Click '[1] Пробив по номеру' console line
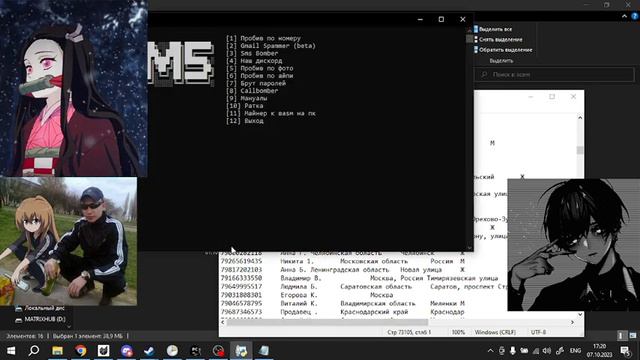The height and width of the screenshot is (360, 640). [x=263, y=38]
